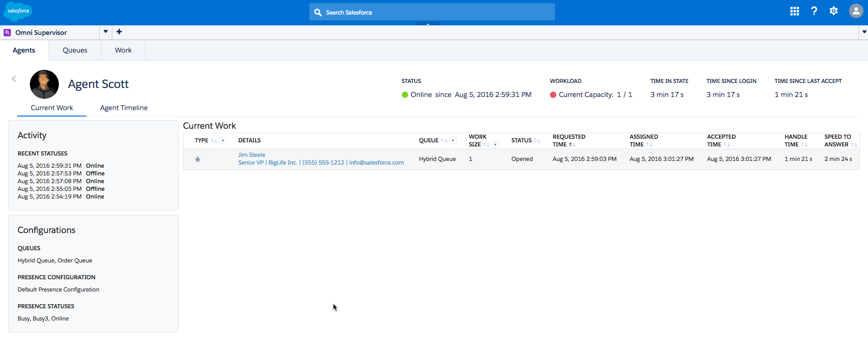Click the green Online status dot

click(405, 95)
